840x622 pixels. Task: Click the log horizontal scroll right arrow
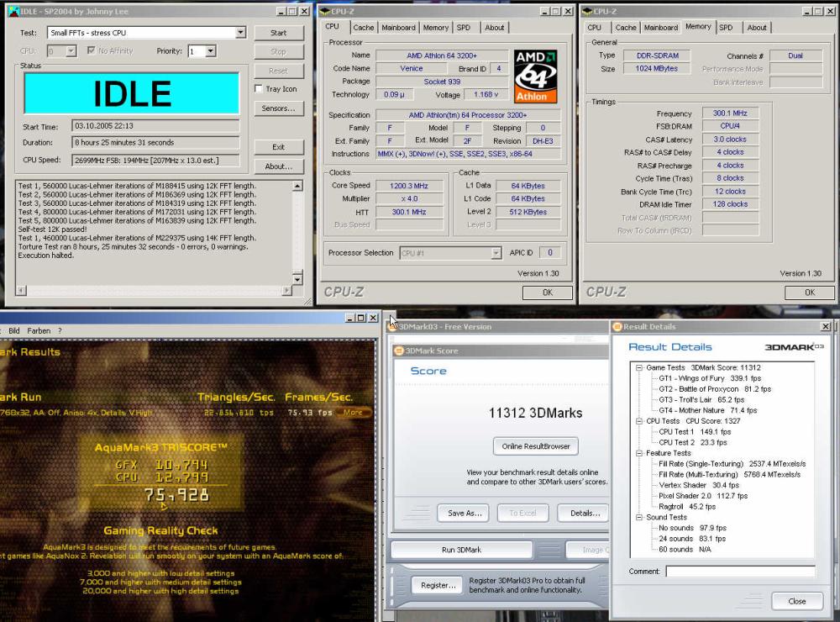(287, 291)
